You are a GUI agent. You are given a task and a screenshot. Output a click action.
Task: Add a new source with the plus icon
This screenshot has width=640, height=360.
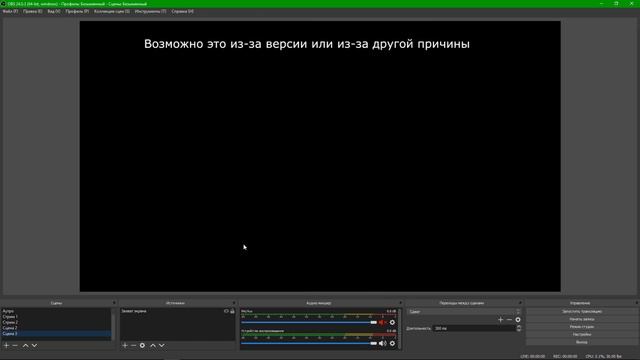pos(125,345)
